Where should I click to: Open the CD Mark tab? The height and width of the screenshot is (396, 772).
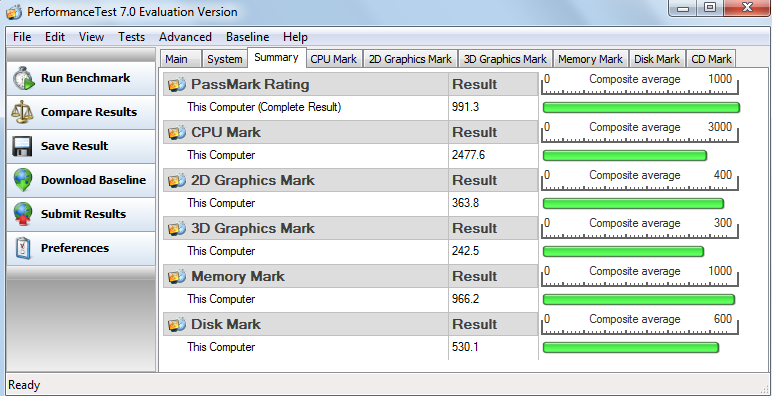711,59
